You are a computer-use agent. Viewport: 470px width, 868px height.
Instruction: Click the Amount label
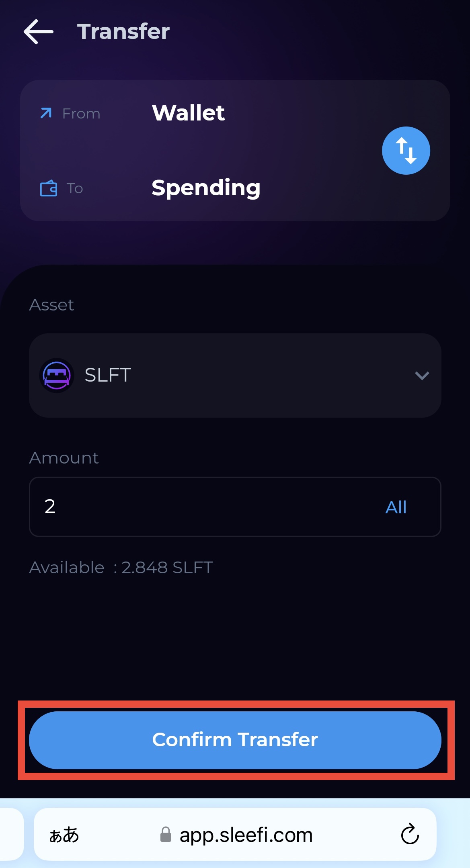pyautogui.click(x=64, y=458)
